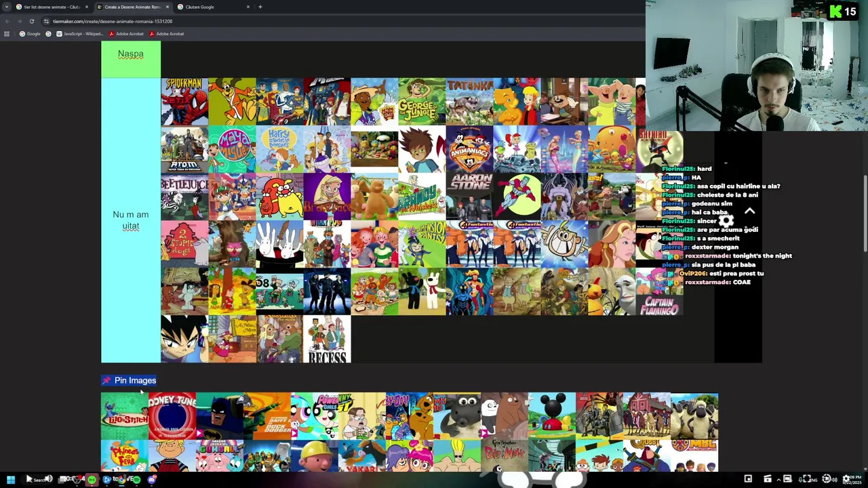
Task: Go back to the previous page
Action: (x=7, y=21)
